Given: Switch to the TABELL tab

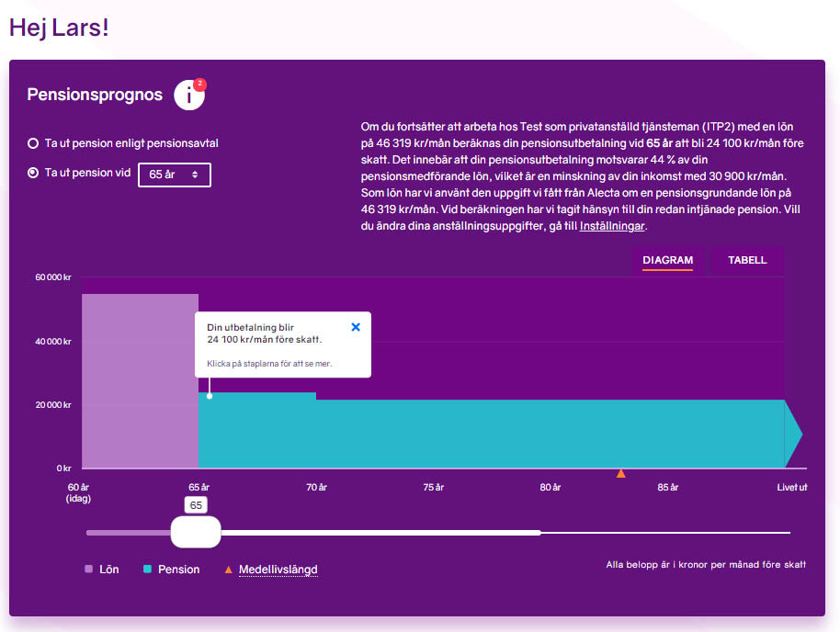Looking at the screenshot, I should pyautogui.click(x=747, y=260).
